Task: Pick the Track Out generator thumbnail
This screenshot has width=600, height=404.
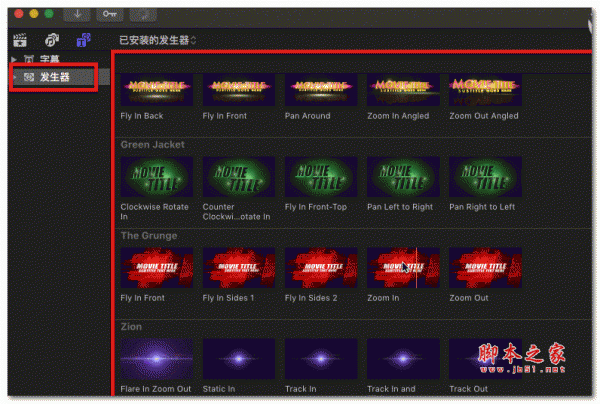Action: coord(485,359)
